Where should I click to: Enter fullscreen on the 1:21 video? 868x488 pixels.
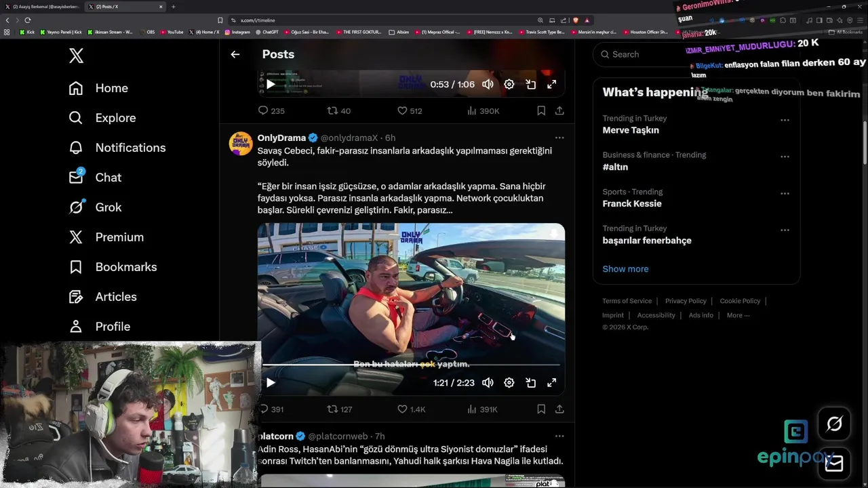pyautogui.click(x=552, y=383)
